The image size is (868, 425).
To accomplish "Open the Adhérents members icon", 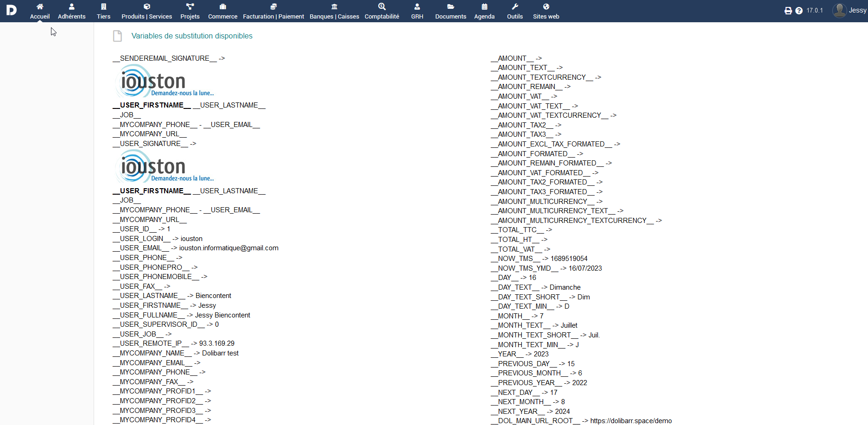I will pyautogui.click(x=71, y=7).
